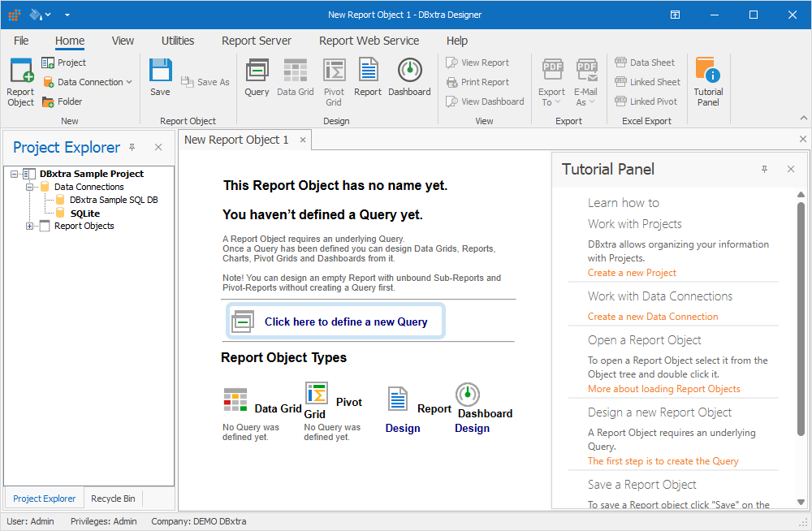Click the Dashboard icon in Design group
This screenshot has height=531, width=812.
click(409, 77)
